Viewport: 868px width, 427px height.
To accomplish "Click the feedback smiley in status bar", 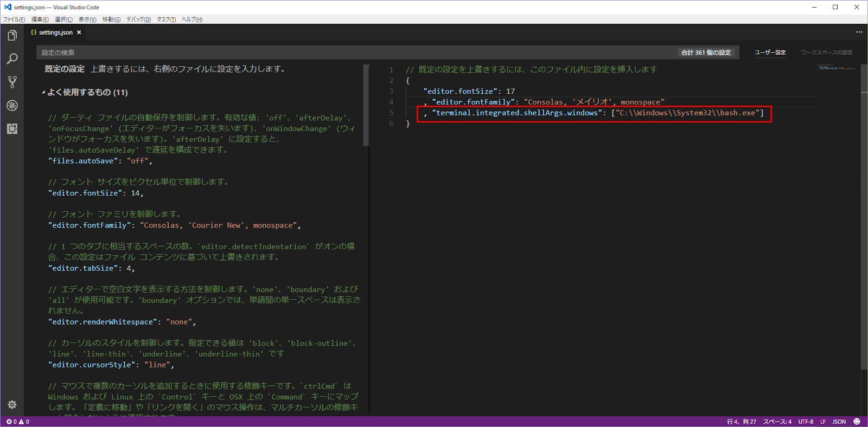I will [857, 422].
